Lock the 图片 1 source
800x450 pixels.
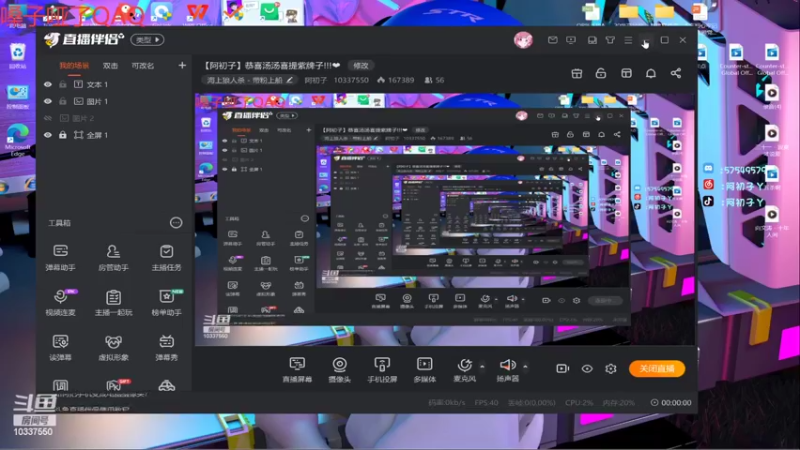point(63,101)
